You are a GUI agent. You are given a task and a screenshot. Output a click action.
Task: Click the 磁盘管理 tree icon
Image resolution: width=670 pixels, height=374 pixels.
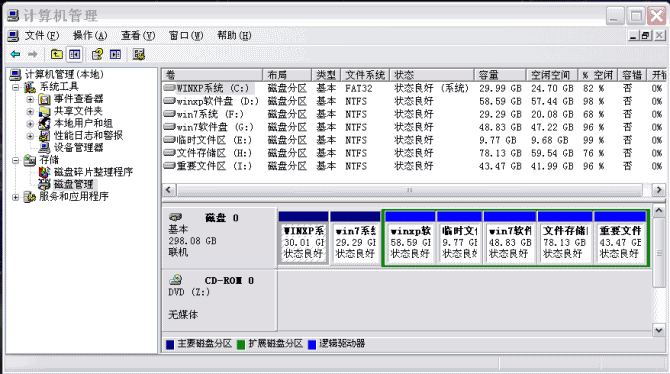click(x=44, y=185)
